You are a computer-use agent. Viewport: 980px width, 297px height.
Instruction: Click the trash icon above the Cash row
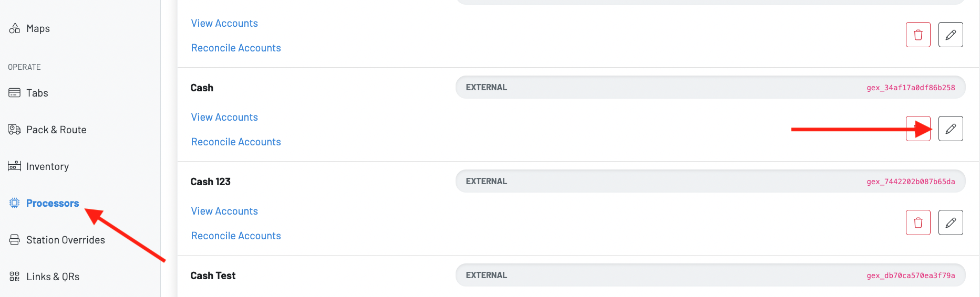coord(918,35)
